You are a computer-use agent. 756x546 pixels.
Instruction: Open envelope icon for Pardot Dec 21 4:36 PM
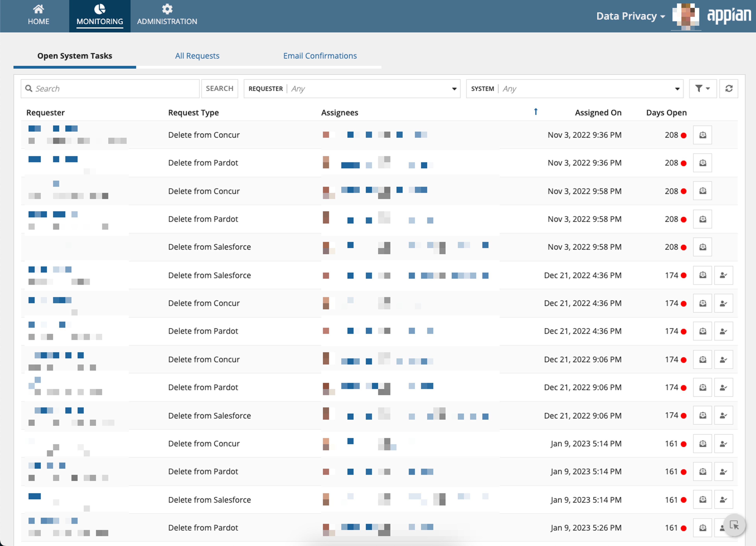[702, 331]
